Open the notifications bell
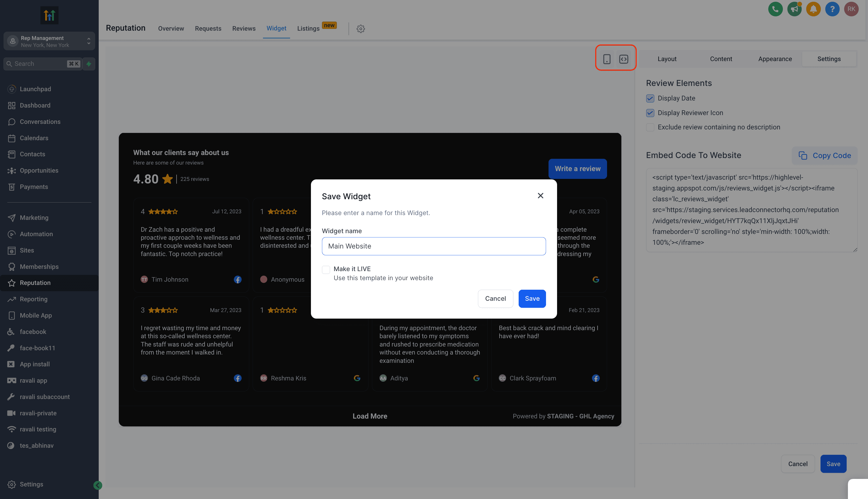 pos(813,9)
